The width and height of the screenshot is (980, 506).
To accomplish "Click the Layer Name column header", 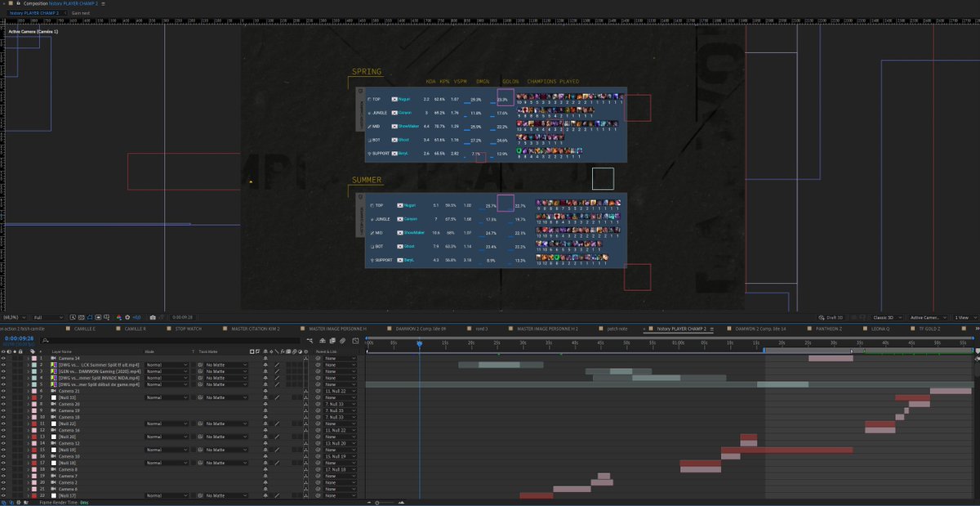I will [x=62, y=352].
